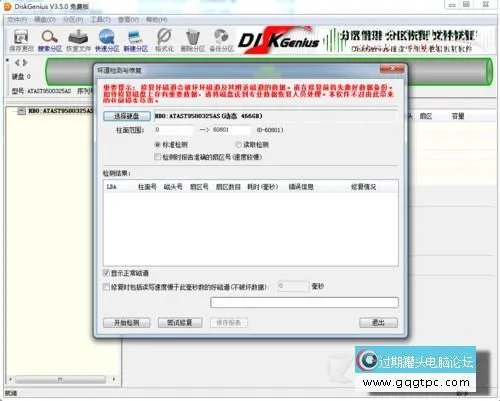Click the DiskGenius app icon in title bar
This screenshot has width=500, height=401.
[x=7, y=6]
